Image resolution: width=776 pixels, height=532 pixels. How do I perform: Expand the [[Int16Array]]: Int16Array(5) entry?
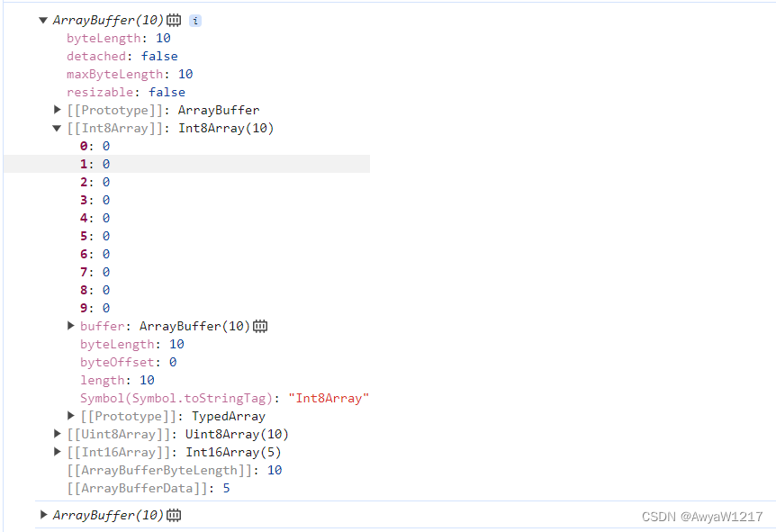click(x=57, y=451)
